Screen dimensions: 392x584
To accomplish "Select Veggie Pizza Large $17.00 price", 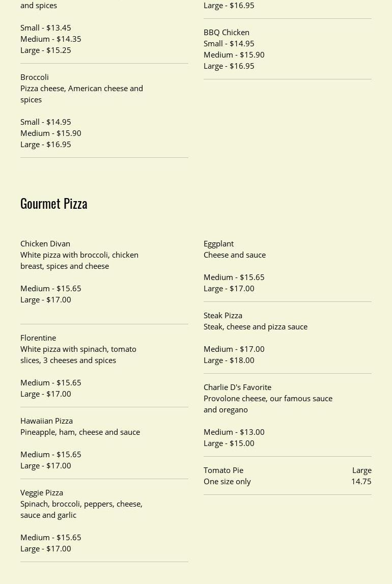I will [x=45, y=548].
